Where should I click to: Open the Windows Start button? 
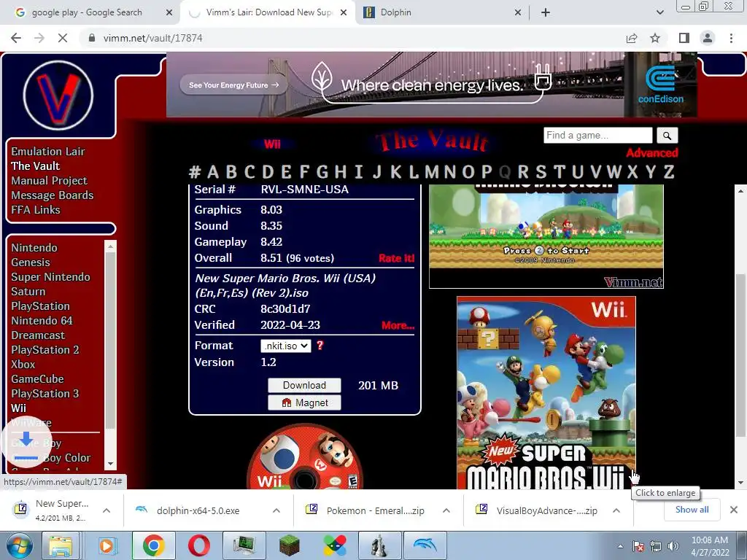pyautogui.click(x=19, y=545)
